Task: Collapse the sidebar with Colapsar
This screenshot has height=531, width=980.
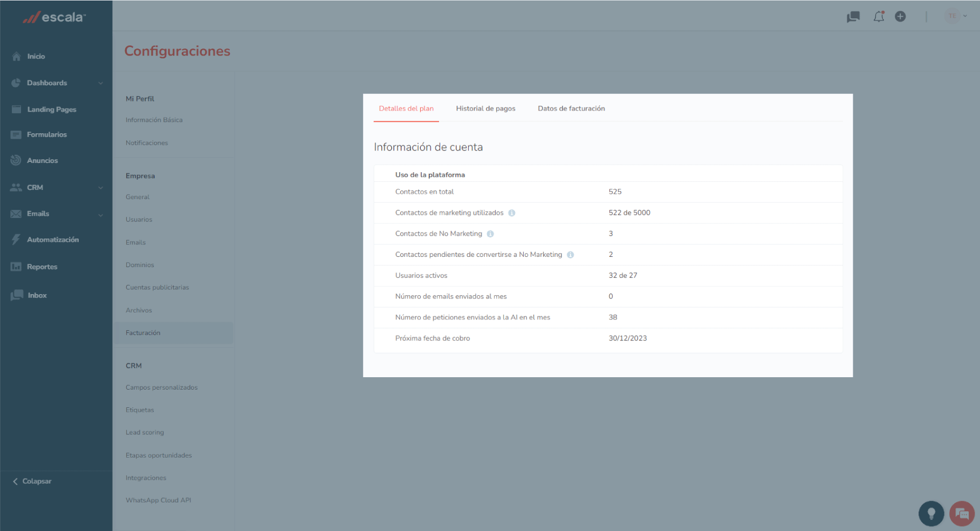Action: coord(32,481)
